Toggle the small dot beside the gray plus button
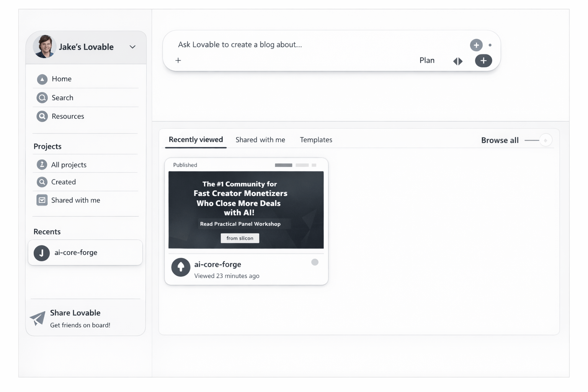The image size is (588, 392). point(490,45)
